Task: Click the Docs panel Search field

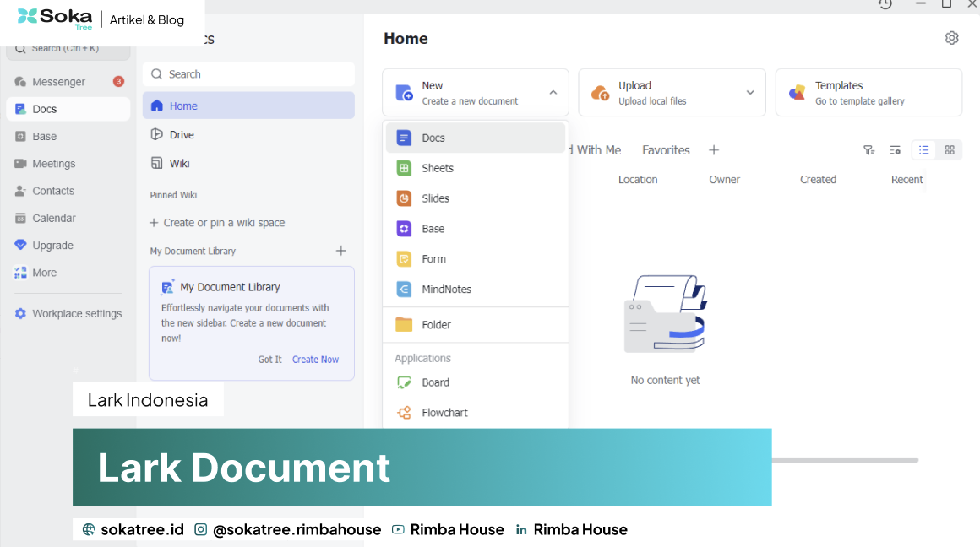Action: (x=248, y=74)
